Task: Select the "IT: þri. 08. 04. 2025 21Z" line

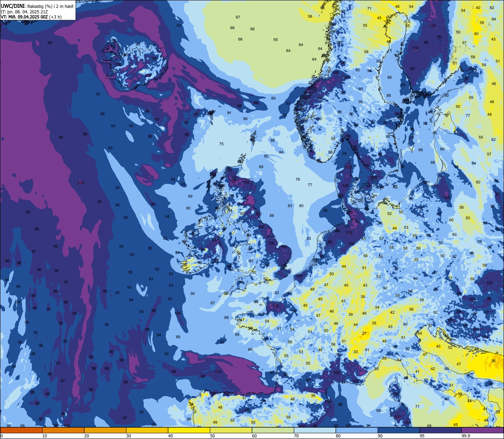Action: click(x=24, y=12)
